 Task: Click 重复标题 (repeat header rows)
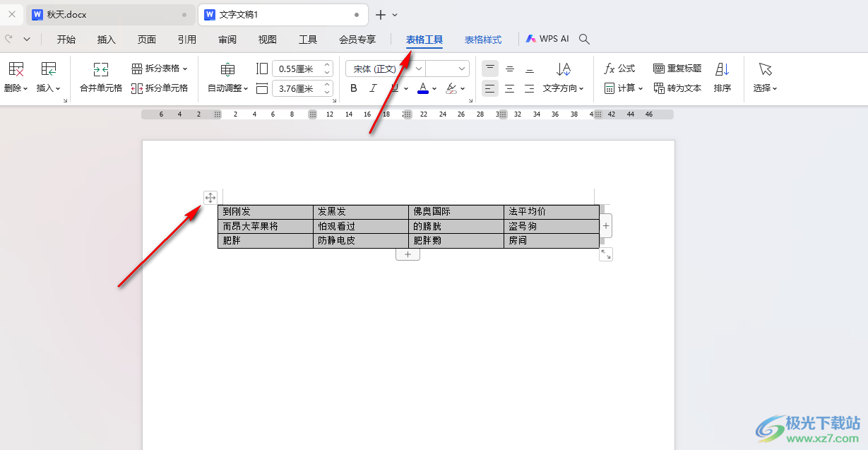click(x=677, y=69)
